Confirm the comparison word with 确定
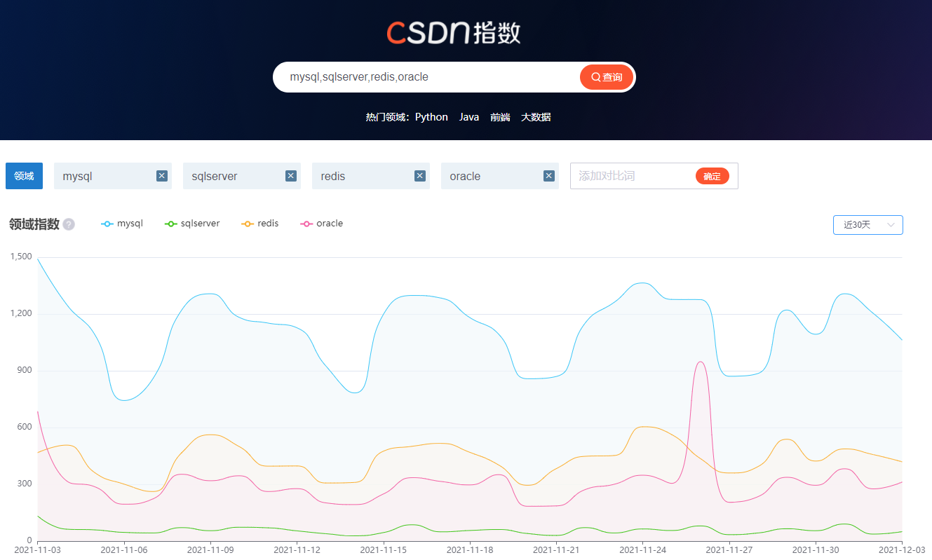 click(712, 176)
